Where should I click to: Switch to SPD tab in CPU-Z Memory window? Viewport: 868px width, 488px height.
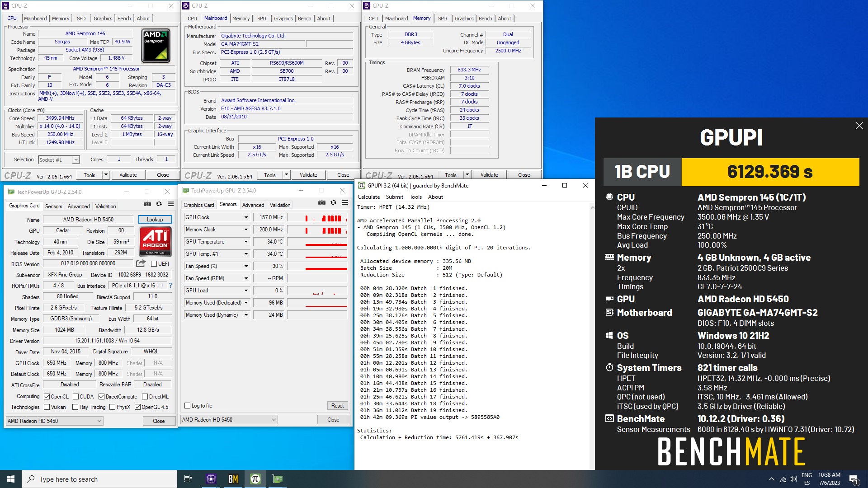point(442,19)
